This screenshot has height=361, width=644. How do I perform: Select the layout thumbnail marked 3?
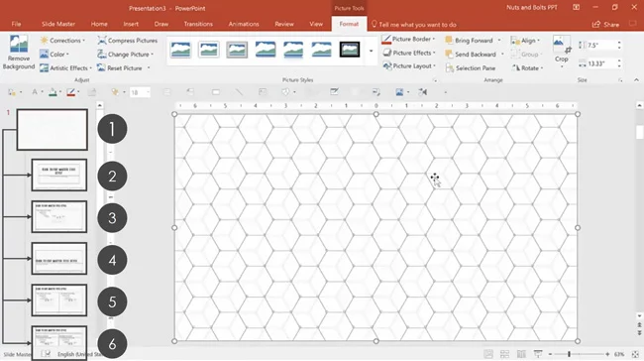tap(59, 216)
